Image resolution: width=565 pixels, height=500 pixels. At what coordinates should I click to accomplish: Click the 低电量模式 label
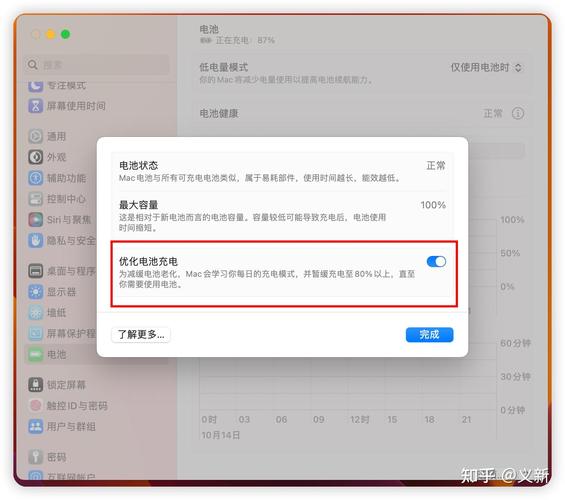point(224,67)
